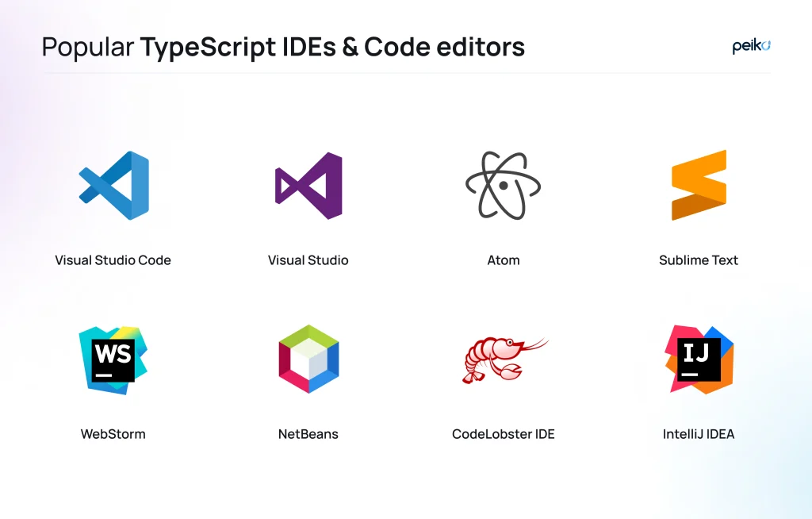The image size is (812, 519).
Task: Click the Visual Studio Code logo
Action: coord(114,185)
